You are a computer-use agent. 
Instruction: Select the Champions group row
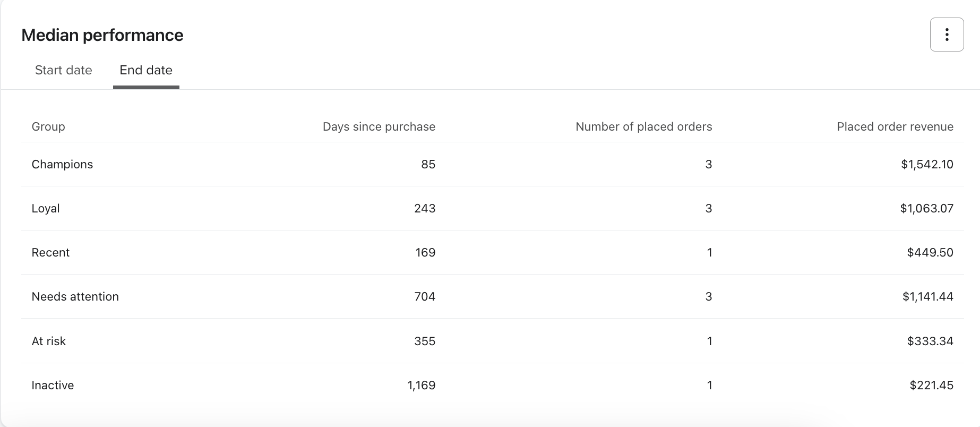tap(62, 164)
